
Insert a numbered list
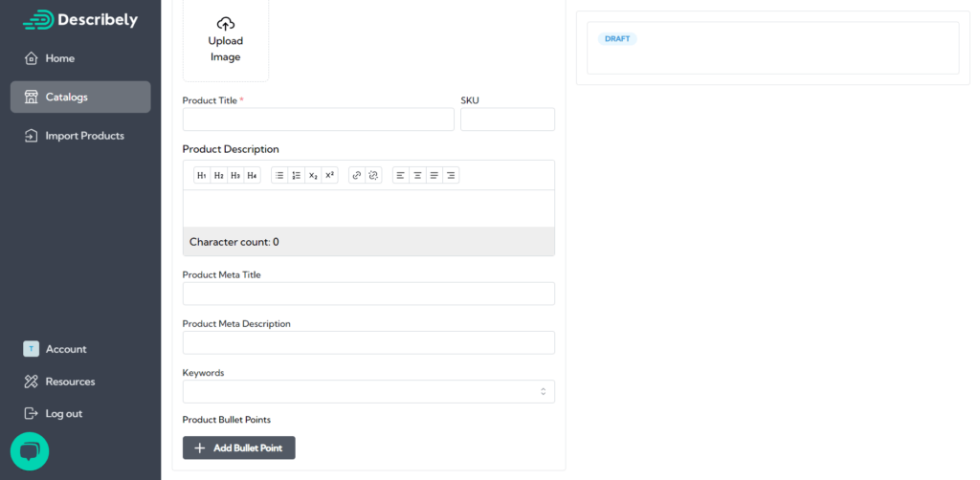click(297, 175)
